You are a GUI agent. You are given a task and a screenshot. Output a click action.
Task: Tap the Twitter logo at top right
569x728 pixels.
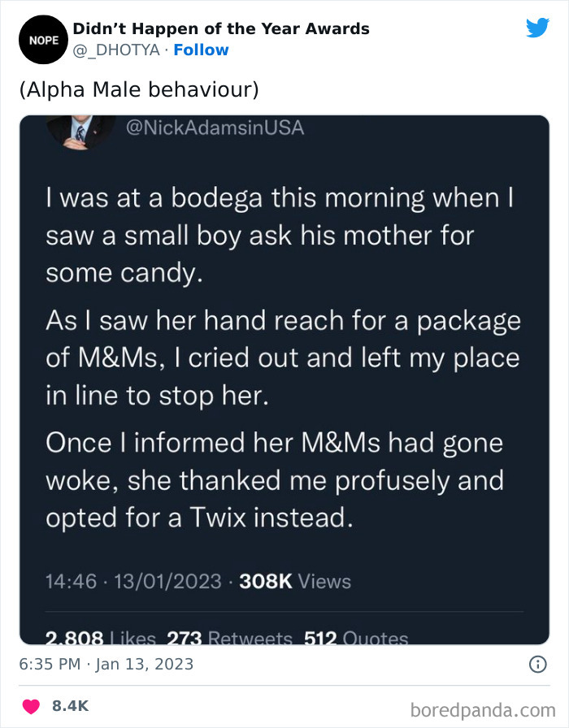coord(538,27)
